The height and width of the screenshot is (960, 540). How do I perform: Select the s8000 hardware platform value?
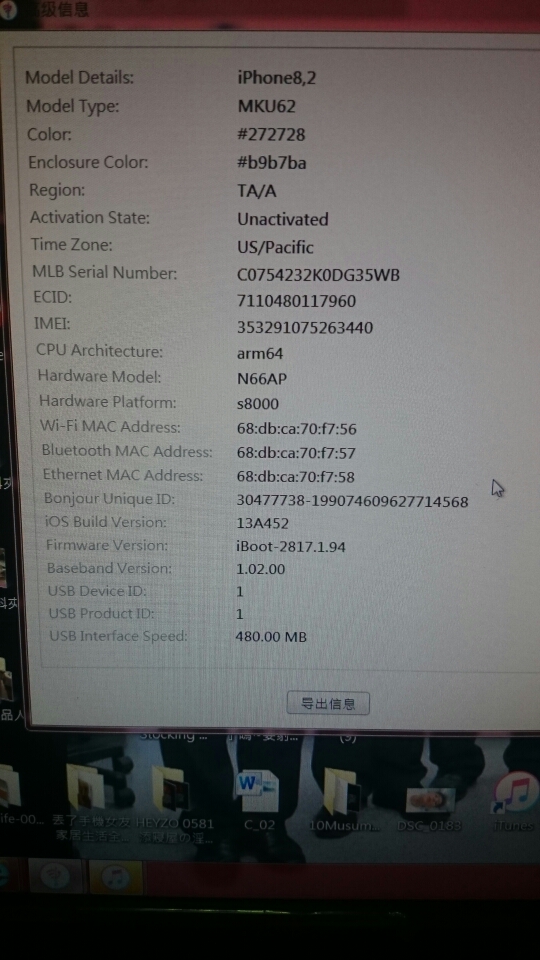257,404
